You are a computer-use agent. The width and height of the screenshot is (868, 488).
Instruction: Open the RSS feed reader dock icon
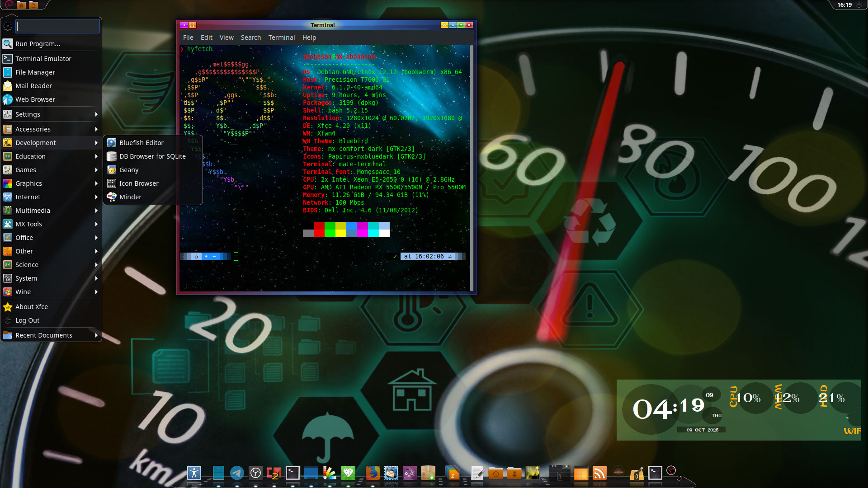[599, 473]
